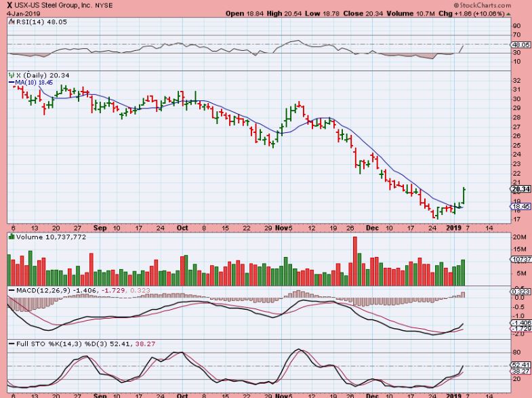Click the 52.41 stochastic tag on right axis
Image resolution: width=532 pixels, height=398 pixels.
click(521, 365)
